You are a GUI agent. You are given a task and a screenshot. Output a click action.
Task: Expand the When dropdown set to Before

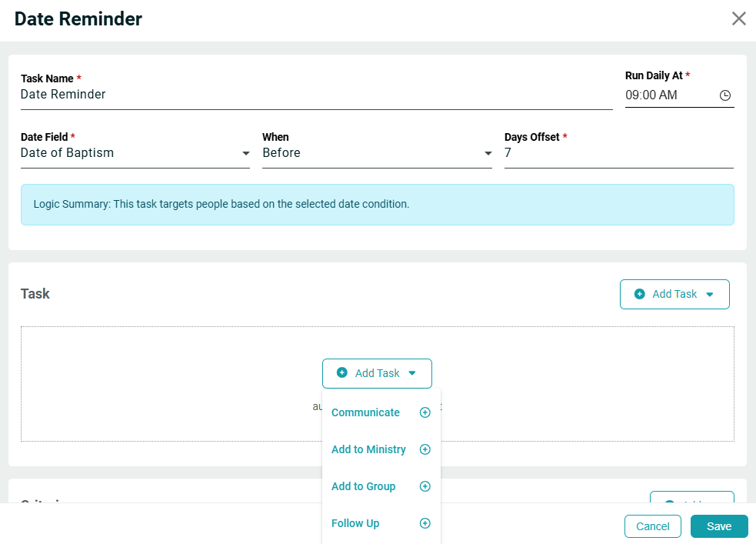point(376,153)
